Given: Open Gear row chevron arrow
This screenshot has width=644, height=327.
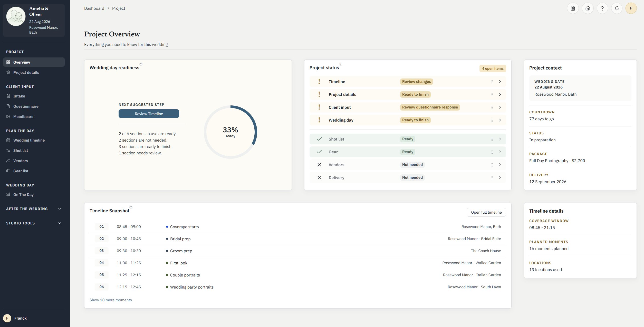Looking at the screenshot, I should click(500, 152).
